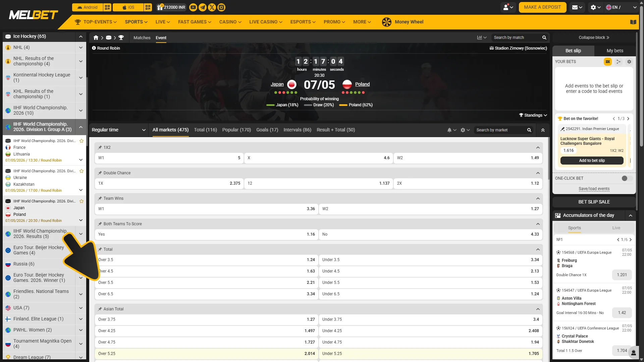Screen dimensions: 644x362
Task: Favorite the France vs Lithuania match star
Action: point(82,141)
